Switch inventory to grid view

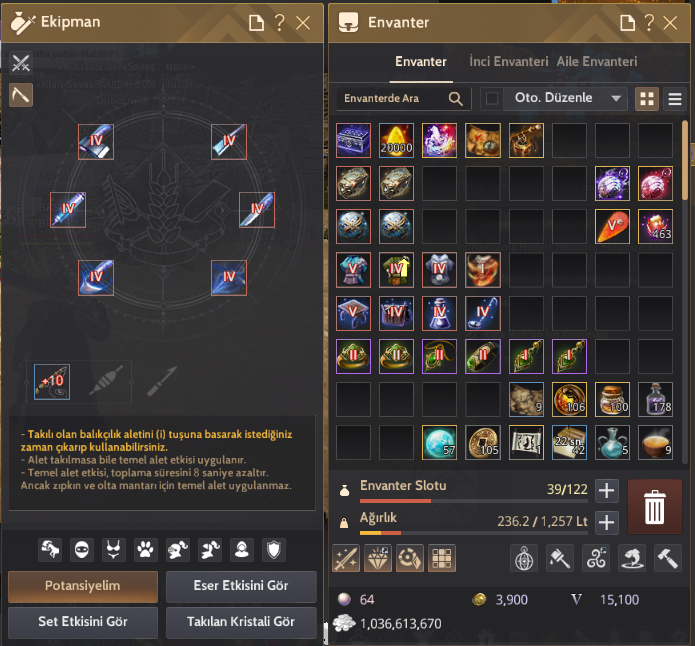(x=647, y=98)
